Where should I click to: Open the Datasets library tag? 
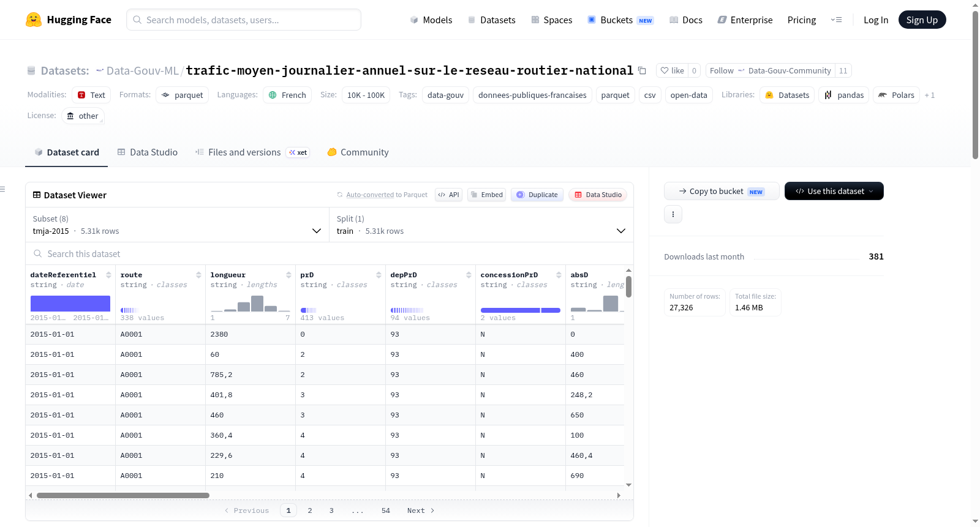[x=787, y=95]
